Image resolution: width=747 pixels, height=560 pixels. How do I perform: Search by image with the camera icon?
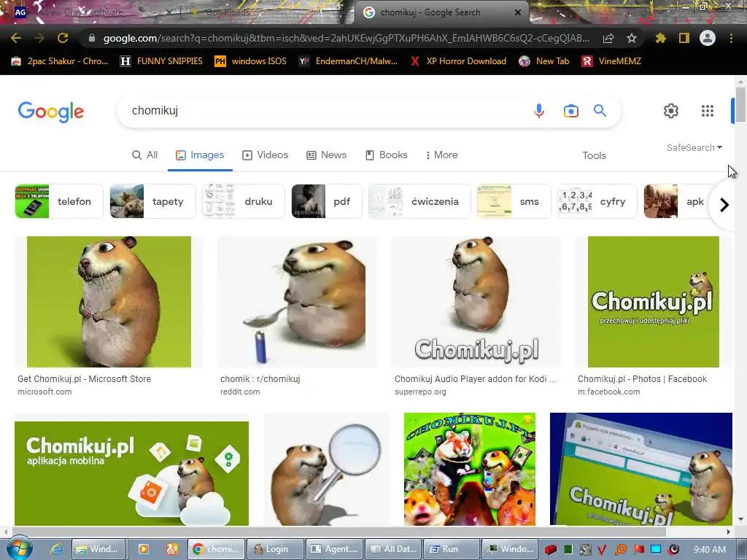570,111
